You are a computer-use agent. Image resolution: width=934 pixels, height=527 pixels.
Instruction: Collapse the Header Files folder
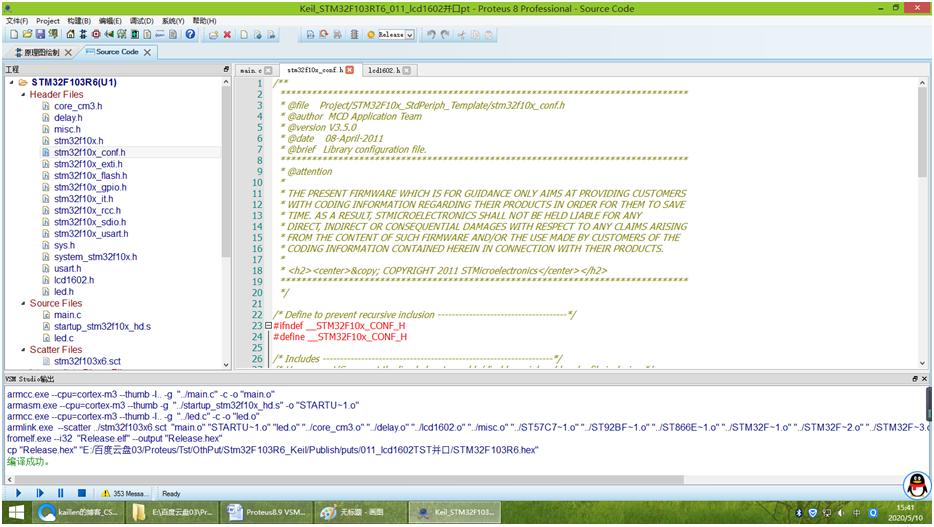(23, 94)
